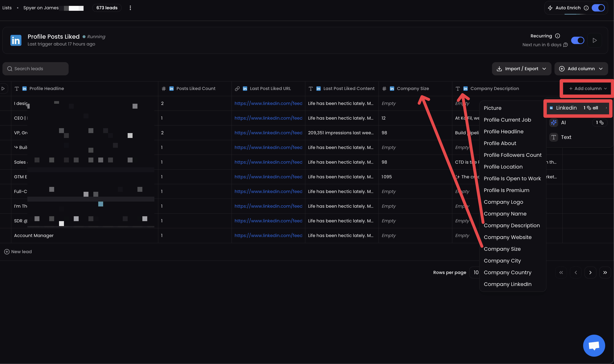Open the chat support bubble
This screenshot has height=364, width=614.
point(594,345)
